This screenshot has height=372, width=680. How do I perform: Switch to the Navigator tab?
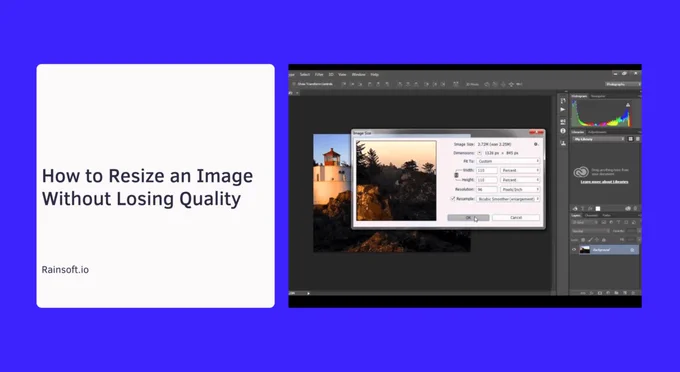pos(598,96)
